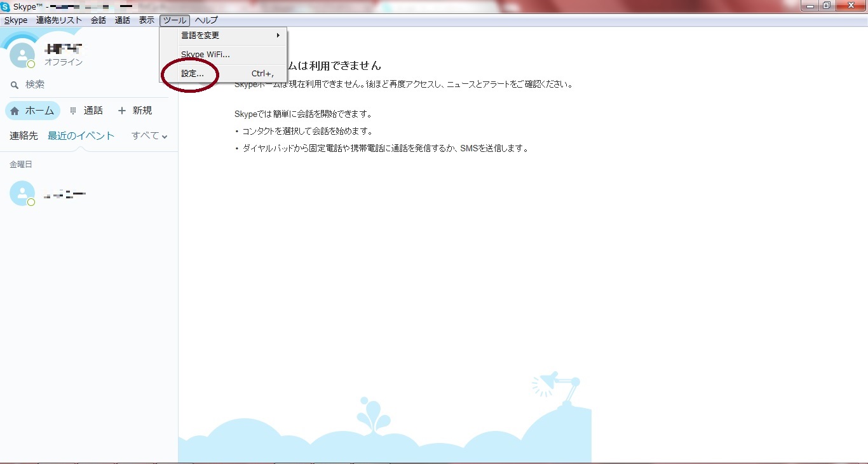Open the 通話 menu in menu bar
The width and height of the screenshot is (868, 464).
click(x=123, y=20)
